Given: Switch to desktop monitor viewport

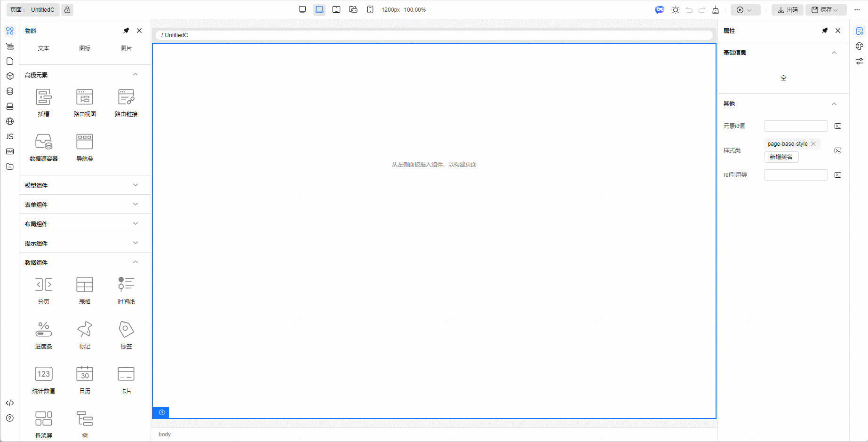Looking at the screenshot, I should click(303, 9).
